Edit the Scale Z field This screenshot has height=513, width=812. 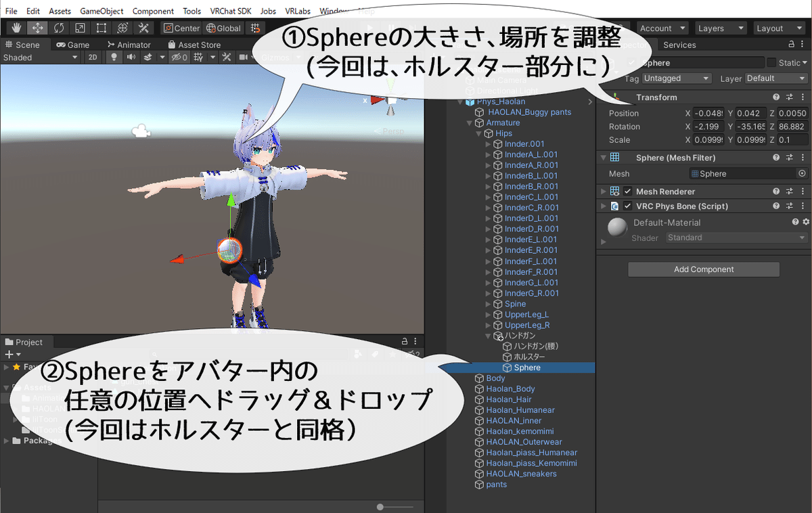tap(791, 140)
